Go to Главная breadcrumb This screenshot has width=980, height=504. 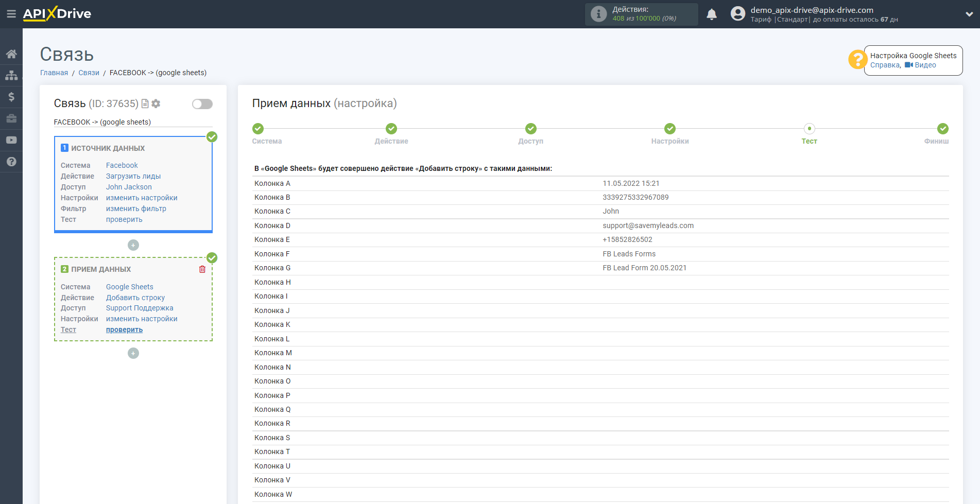pos(54,73)
